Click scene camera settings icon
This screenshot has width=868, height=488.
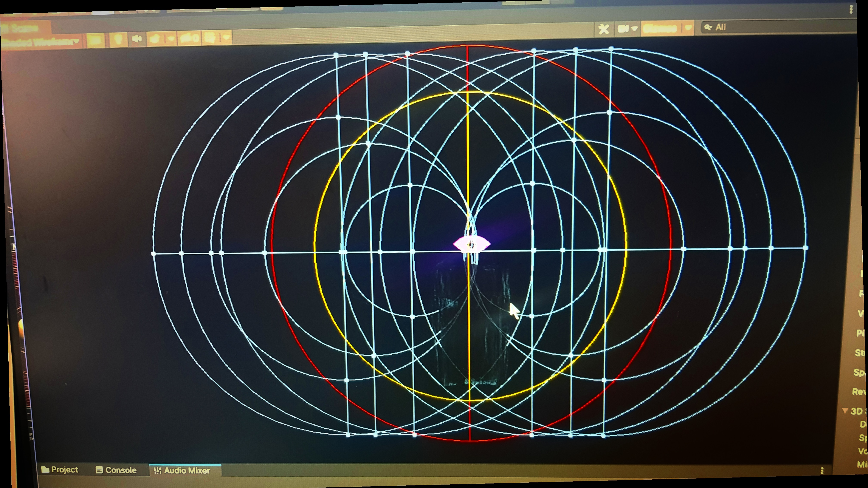pyautogui.click(x=624, y=29)
